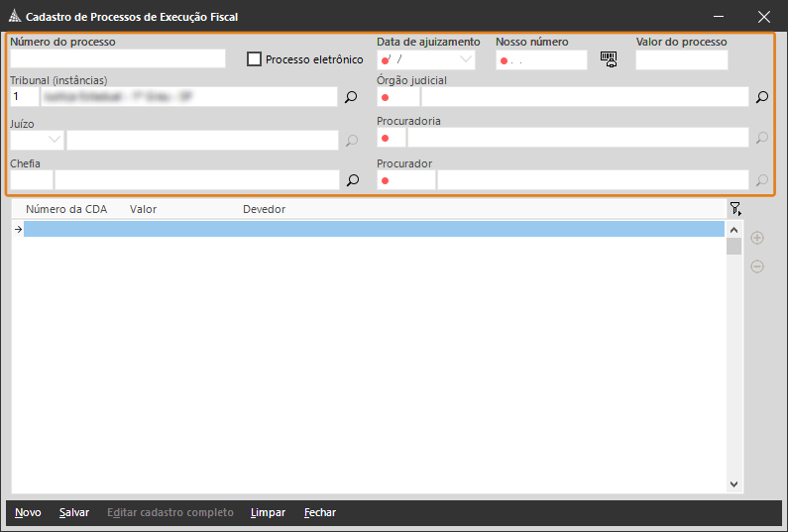This screenshot has height=532, width=788.
Task: Enable the Processo eletrônico checkbox
Action: point(255,59)
